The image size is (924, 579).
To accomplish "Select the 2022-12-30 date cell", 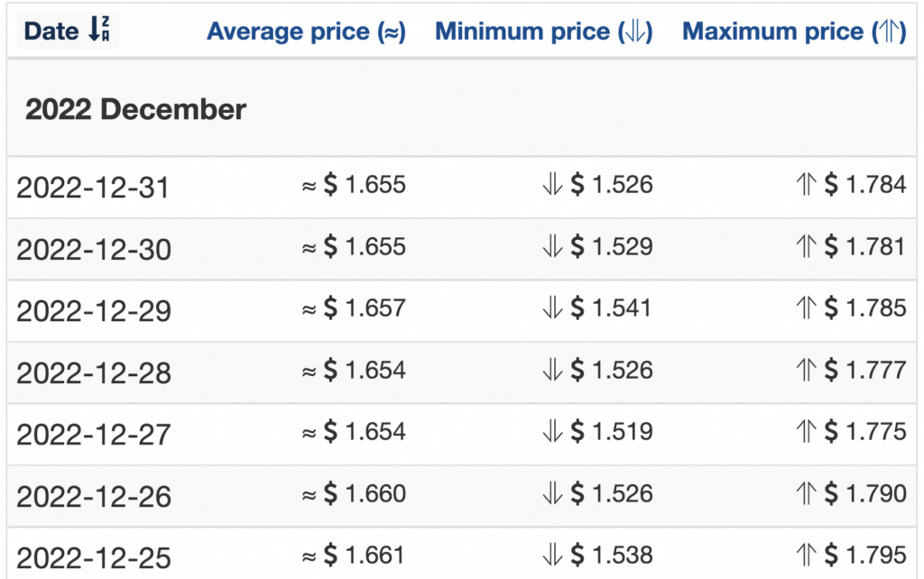I will 94,249.
